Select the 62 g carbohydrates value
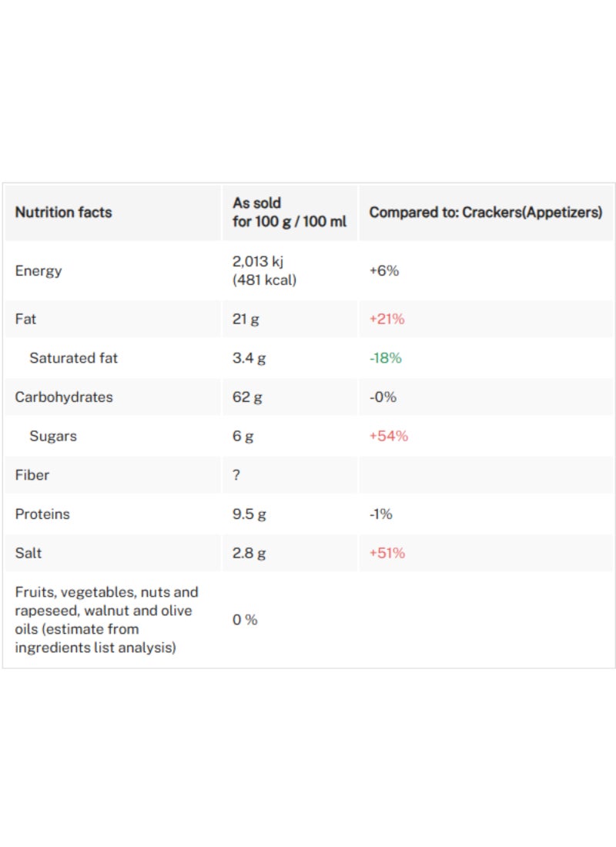 [247, 397]
